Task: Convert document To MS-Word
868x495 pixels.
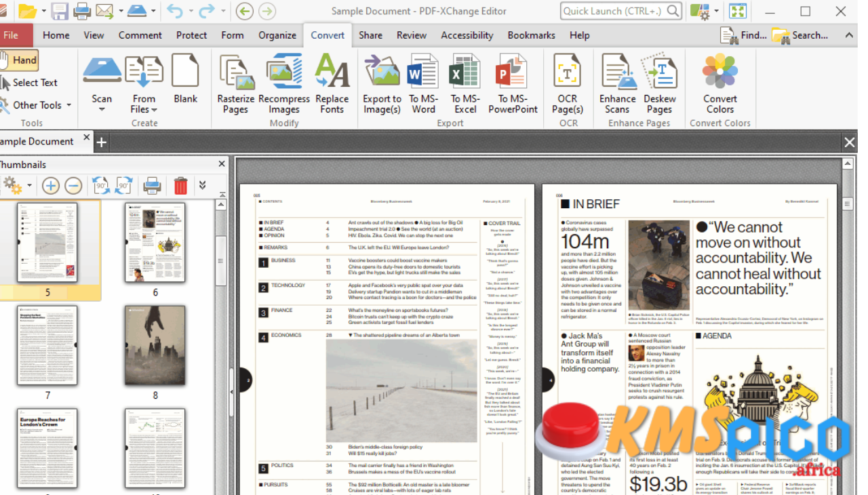Action: 423,83
